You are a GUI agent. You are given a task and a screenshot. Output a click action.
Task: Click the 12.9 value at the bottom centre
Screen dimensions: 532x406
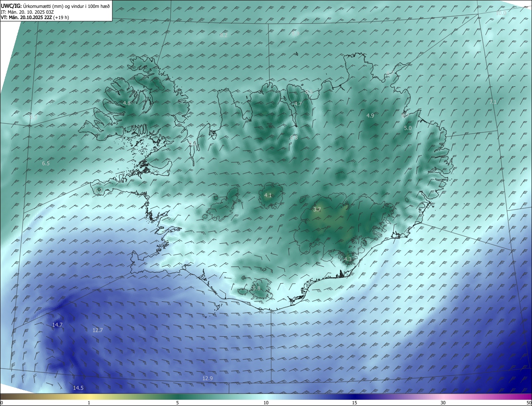pyautogui.click(x=207, y=378)
